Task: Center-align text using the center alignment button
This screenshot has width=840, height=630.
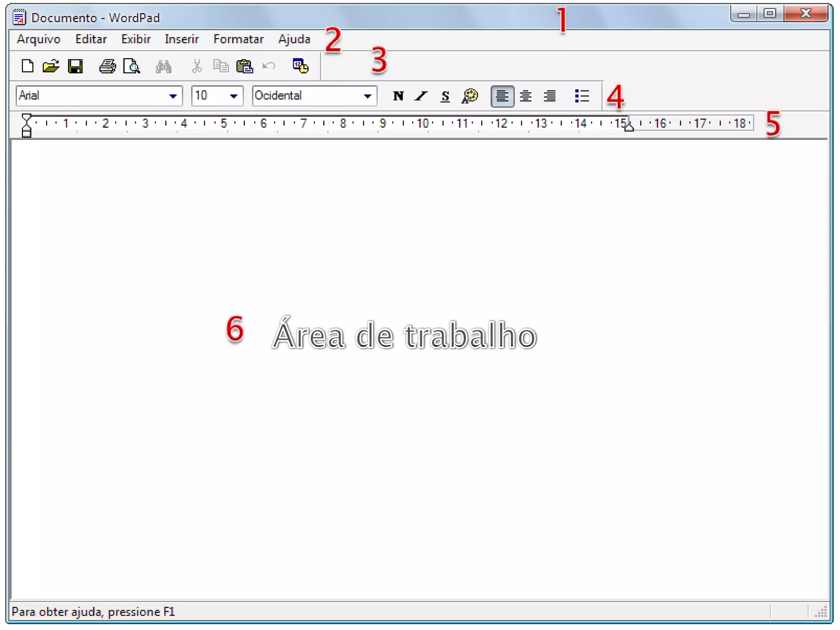Action: pos(525,96)
